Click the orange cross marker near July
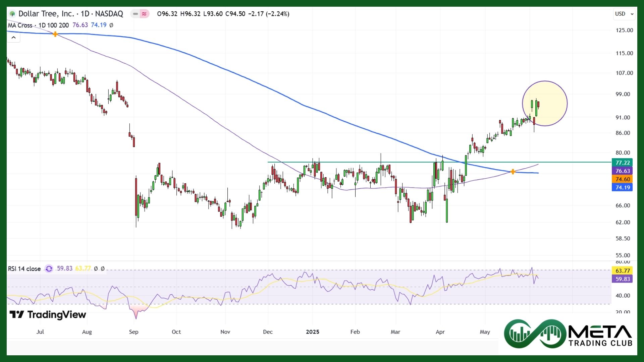Image resolution: width=644 pixels, height=362 pixels. 55,34
